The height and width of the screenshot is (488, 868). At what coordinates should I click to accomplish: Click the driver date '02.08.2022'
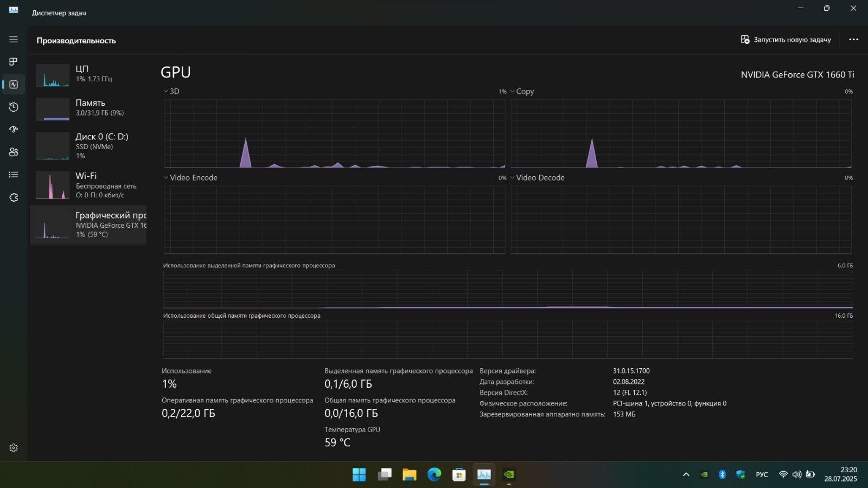(x=629, y=382)
